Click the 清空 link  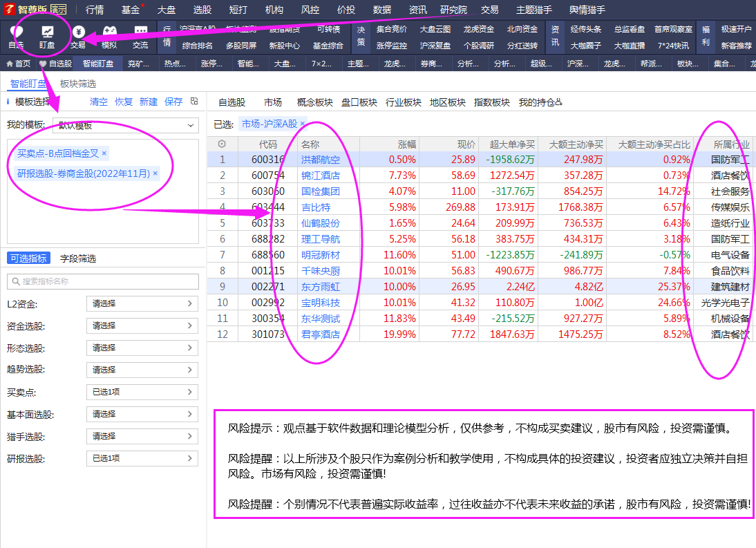pyautogui.click(x=99, y=102)
